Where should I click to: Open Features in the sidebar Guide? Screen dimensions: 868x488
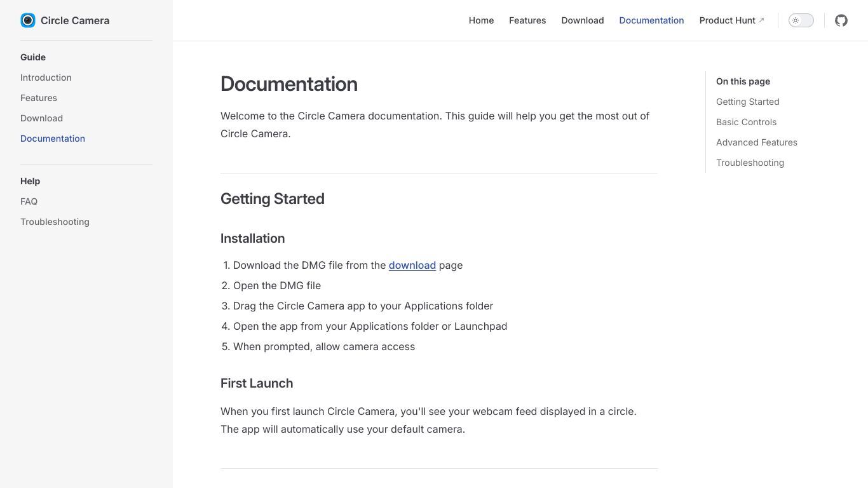coord(39,98)
